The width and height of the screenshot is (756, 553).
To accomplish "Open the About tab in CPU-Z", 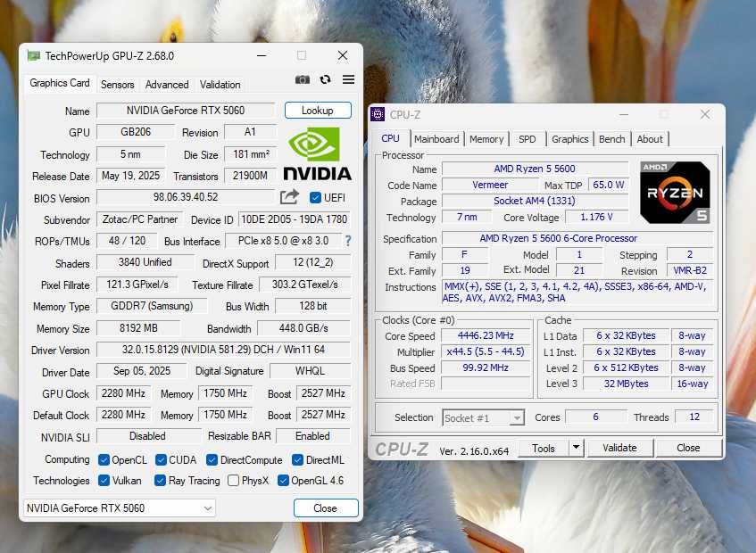I will [x=650, y=139].
